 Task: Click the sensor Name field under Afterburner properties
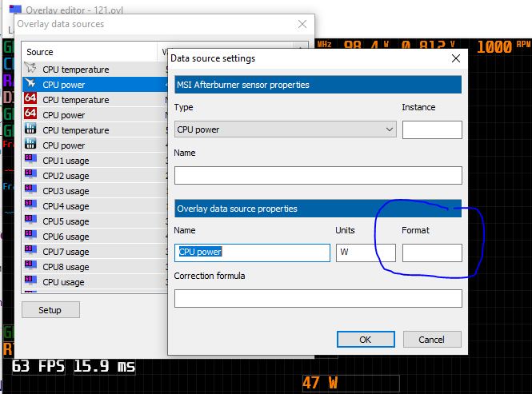(x=318, y=175)
